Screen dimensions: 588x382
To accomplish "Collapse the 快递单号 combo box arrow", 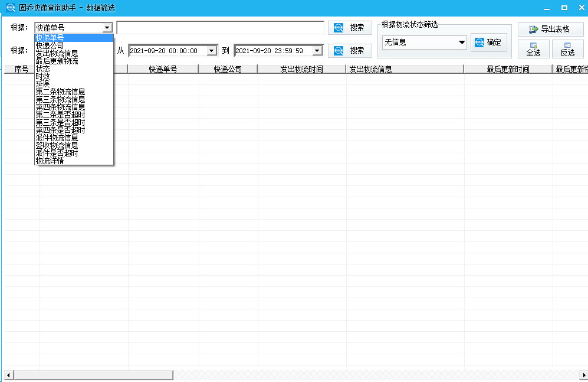I will pos(107,28).
